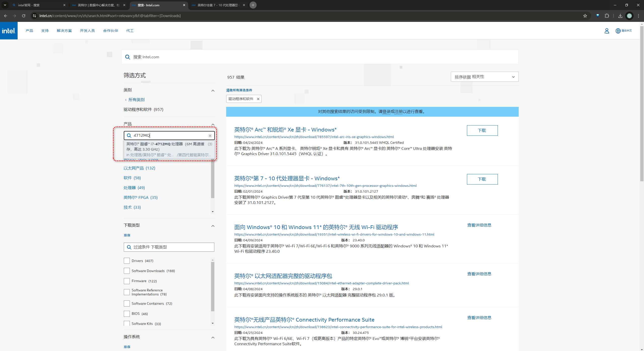
Task: Enable the Firmware (122) checkbox
Action: click(x=127, y=281)
